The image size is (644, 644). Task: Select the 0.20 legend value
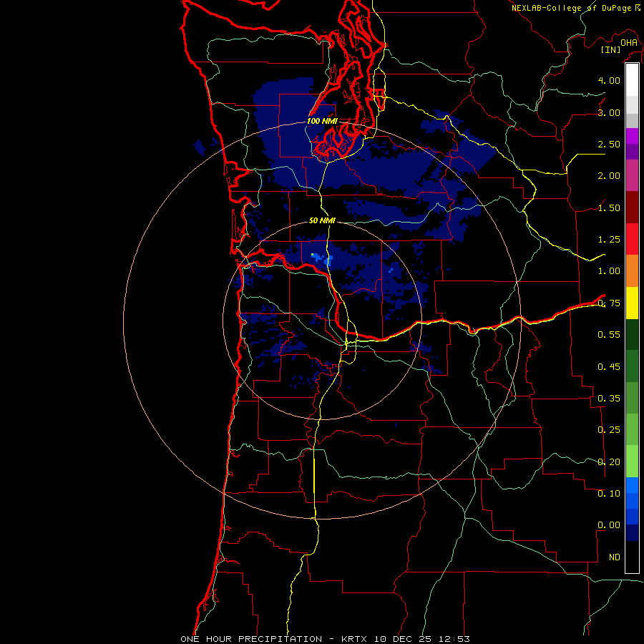[609, 462]
